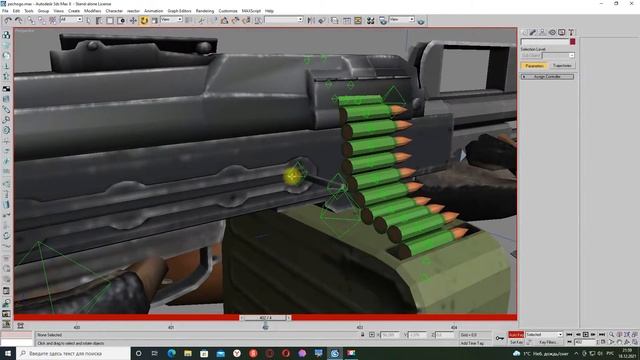Screen dimensions: 640x360
Task: Open the named selection sets dropdown
Action: click(x=284, y=20)
